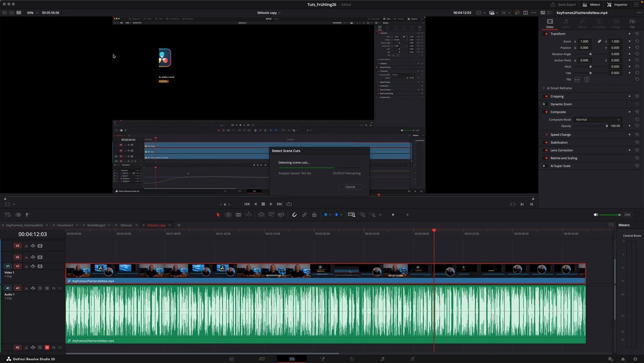
Task: Disable the V2 video track
Action: click(40, 257)
